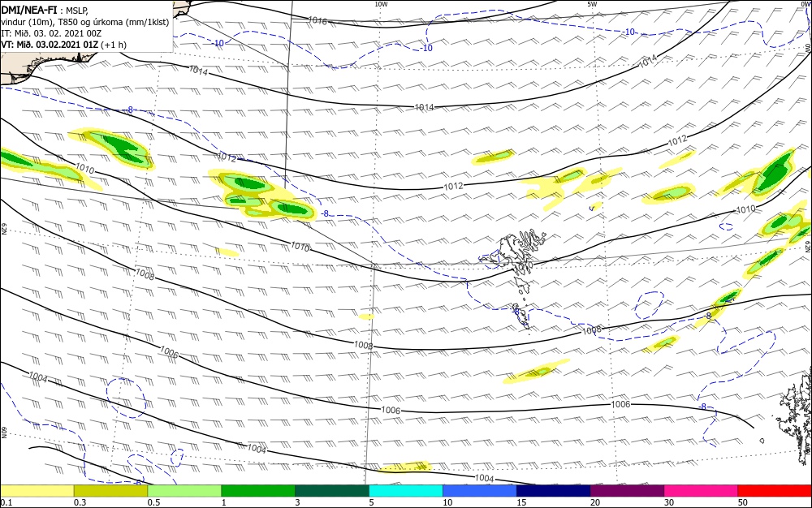Click the "0.3" legend value

pyautogui.click(x=80, y=502)
